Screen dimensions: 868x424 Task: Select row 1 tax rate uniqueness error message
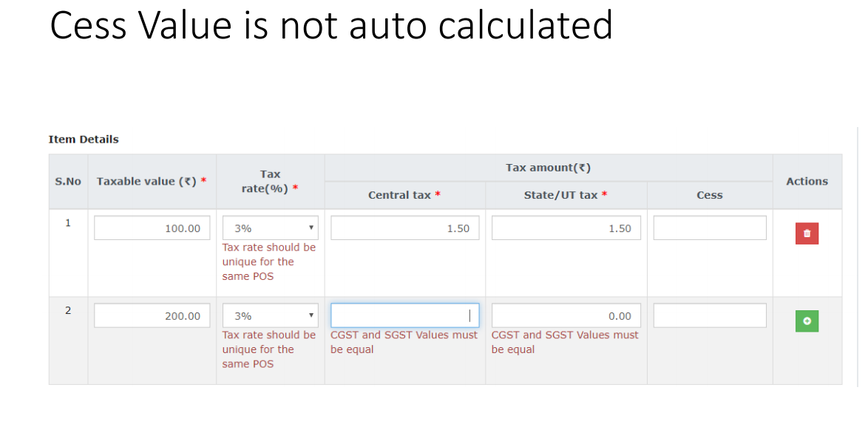269,261
